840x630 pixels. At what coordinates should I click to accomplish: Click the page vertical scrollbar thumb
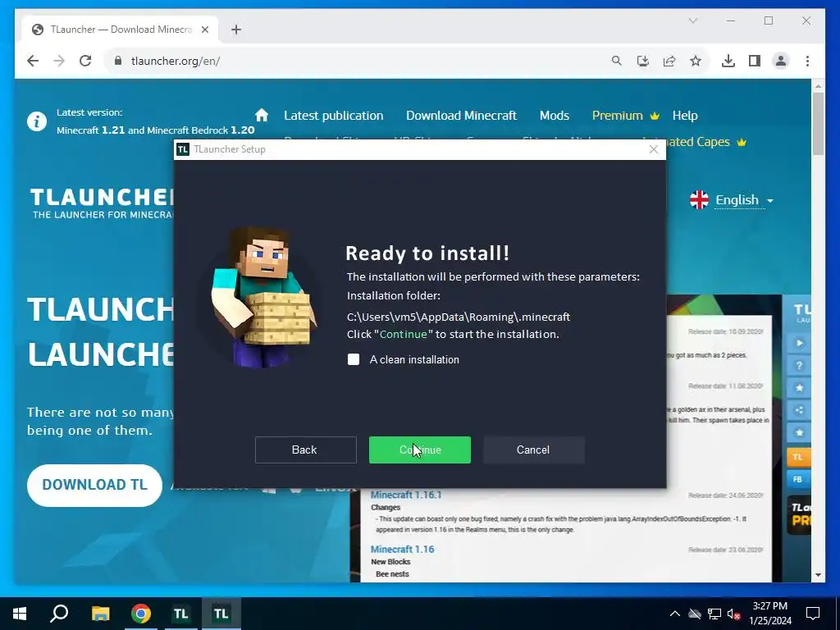[818, 124]
